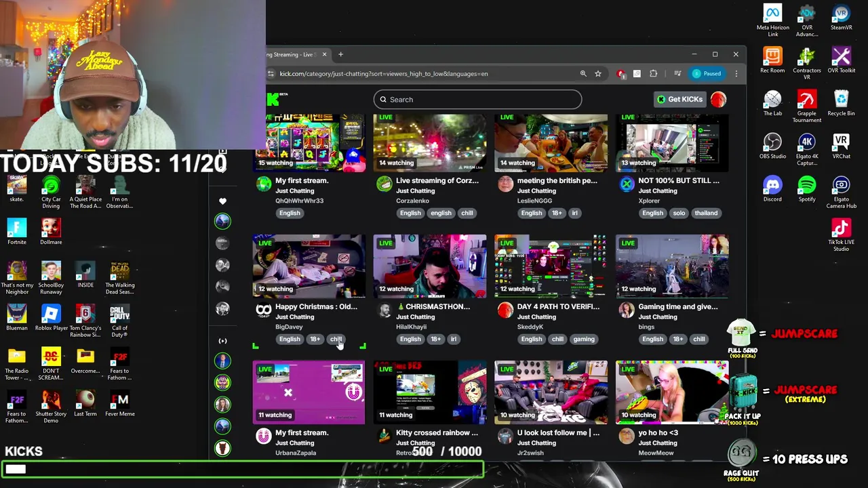Open the DAY 4 PATH TO VERIFI... stream title
868x488 pixels.
[x=558, y=306]
